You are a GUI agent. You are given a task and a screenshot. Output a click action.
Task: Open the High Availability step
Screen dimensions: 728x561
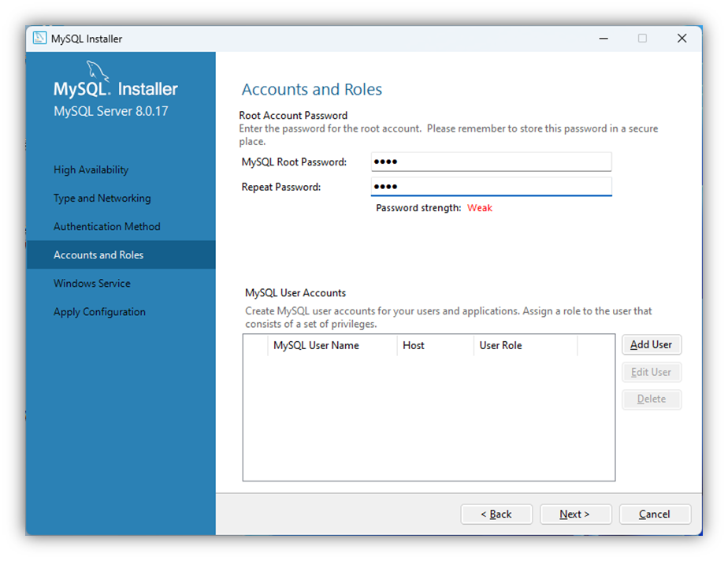tap(91, 170)
